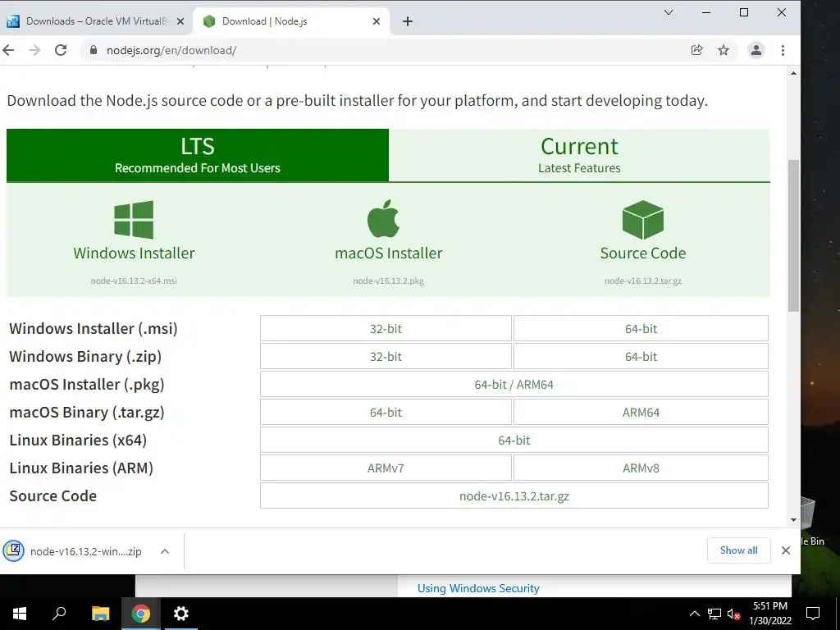
Task: Switch to the LTS tab
Action: (198, 155)
